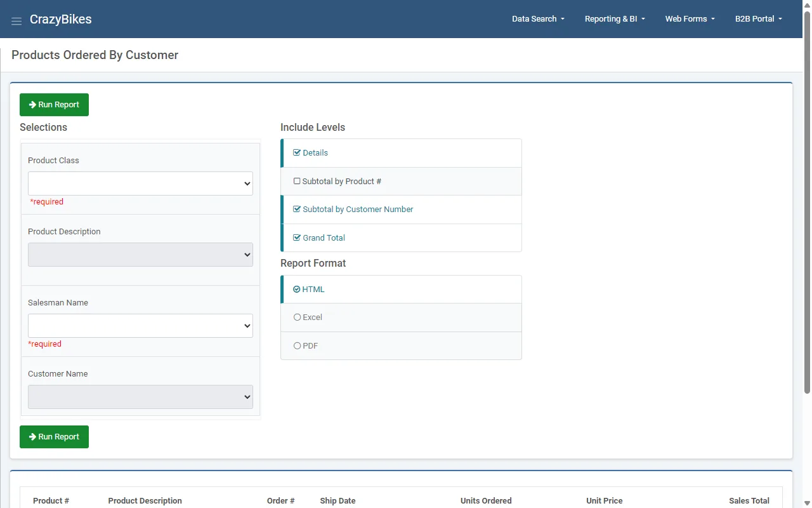Open the Product Class dropdown

click(x=140, y=184)
